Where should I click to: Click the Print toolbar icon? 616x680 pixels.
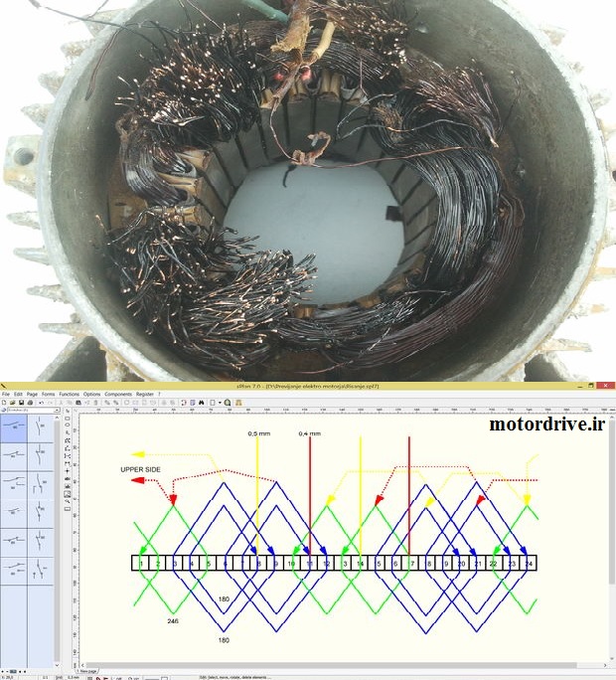(x=30, y=403)
